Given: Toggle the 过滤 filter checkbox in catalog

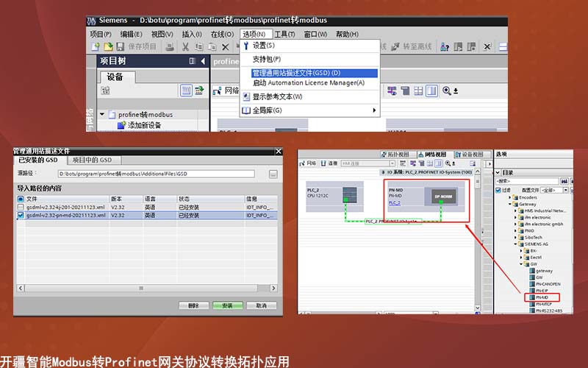Looking at the screenshot, I should coord(498,190).
